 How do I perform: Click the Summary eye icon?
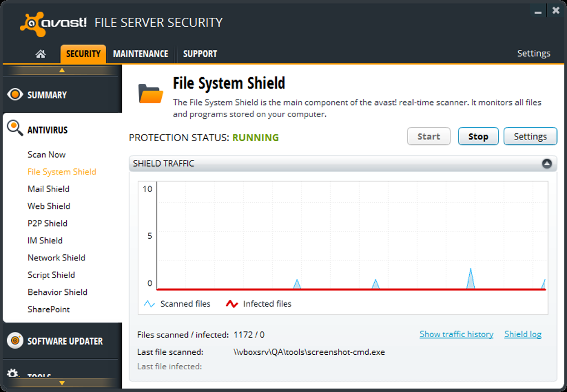(x=15, y=94)
